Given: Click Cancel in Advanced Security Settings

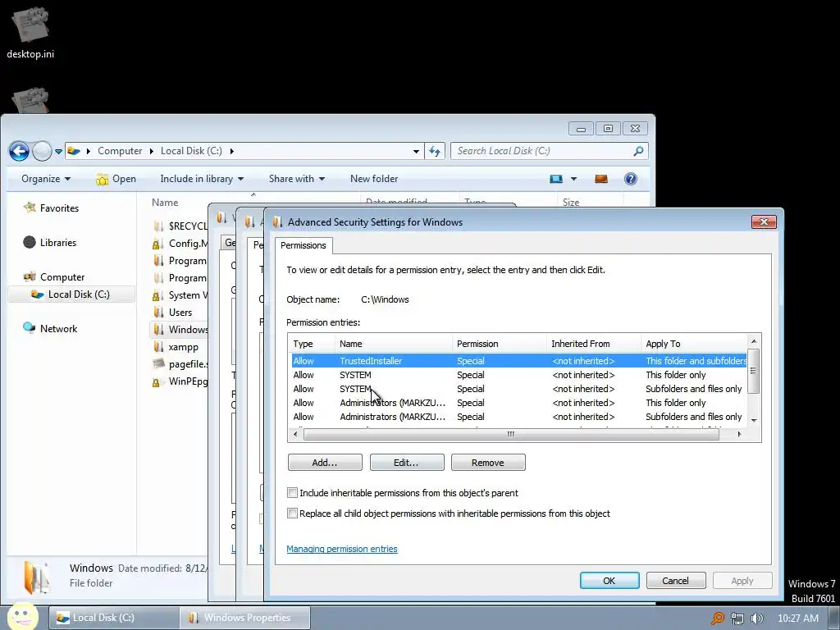Looking at the screenshot, I should (x=676, y=581).
